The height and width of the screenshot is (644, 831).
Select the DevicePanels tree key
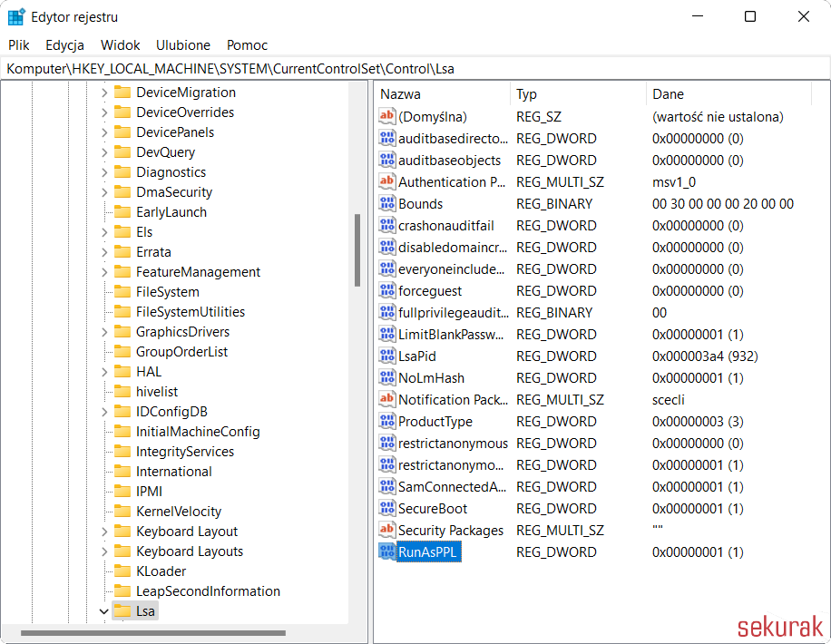click(175, 132)
